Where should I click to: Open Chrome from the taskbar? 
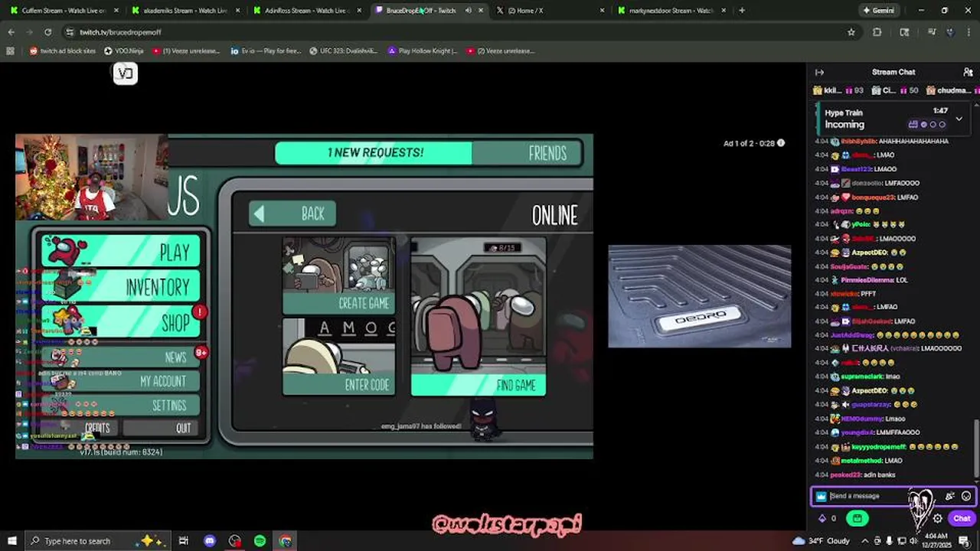click(x=285, y=540)
